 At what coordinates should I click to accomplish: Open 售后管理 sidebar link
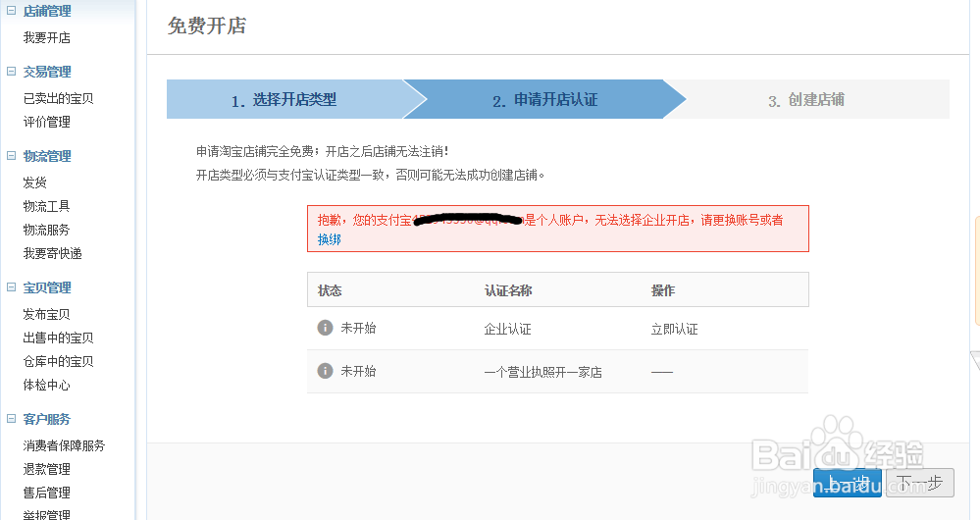pos(47,493)
